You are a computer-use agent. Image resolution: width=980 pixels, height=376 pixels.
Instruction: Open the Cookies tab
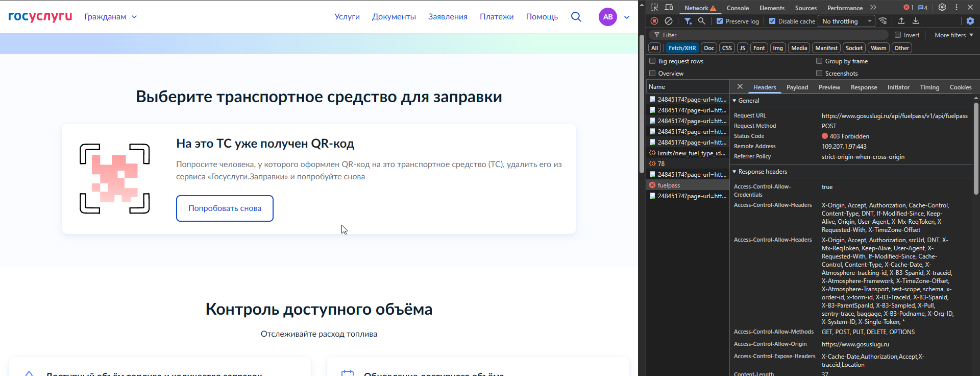tap(961, 87)
